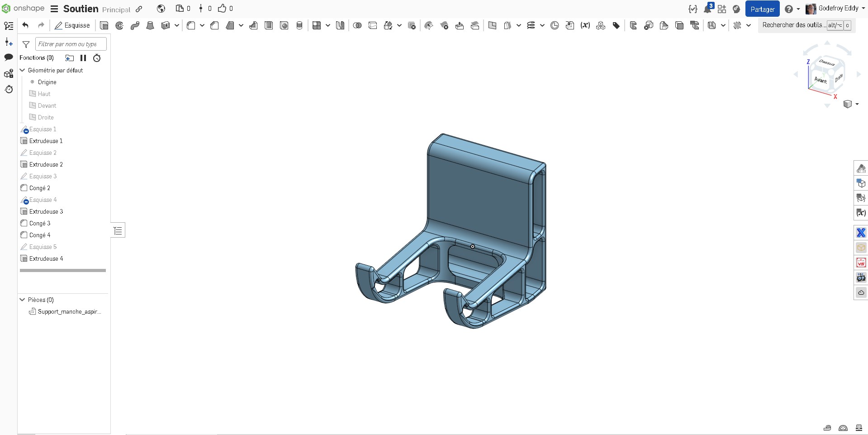Click the Principal branch label

point(116,10)
